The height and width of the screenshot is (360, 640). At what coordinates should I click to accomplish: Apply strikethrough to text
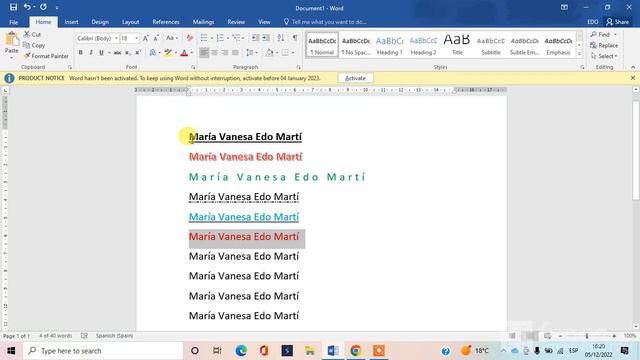pyautogui.click(x=118, y=53)
